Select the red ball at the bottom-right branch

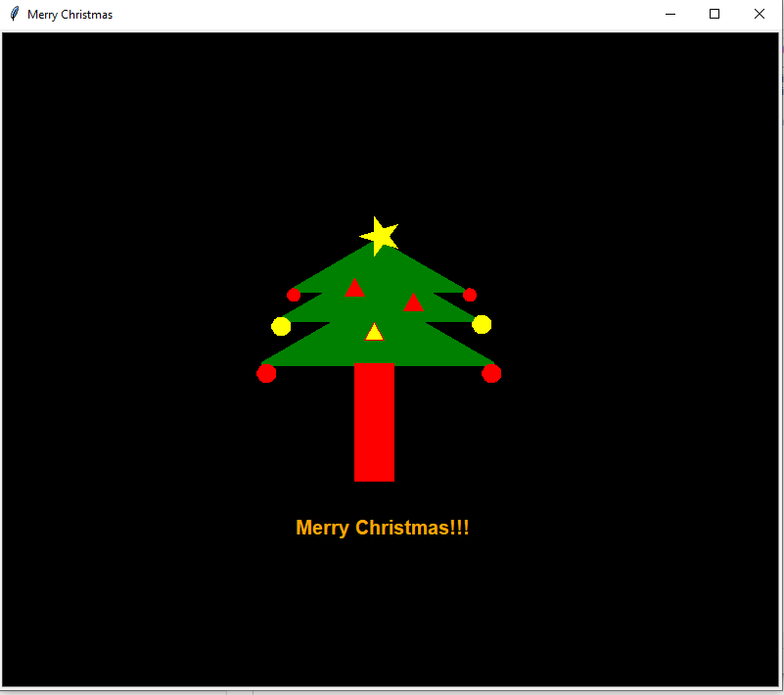point(492,373)
